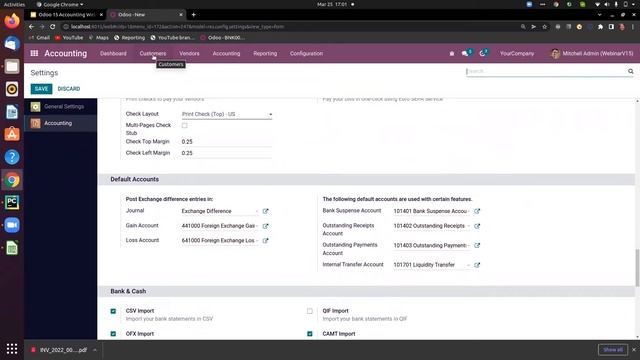Image resolution: width=640 pixels, height=360 pixels.
Task: Save the settings
Action: (41, 89)
